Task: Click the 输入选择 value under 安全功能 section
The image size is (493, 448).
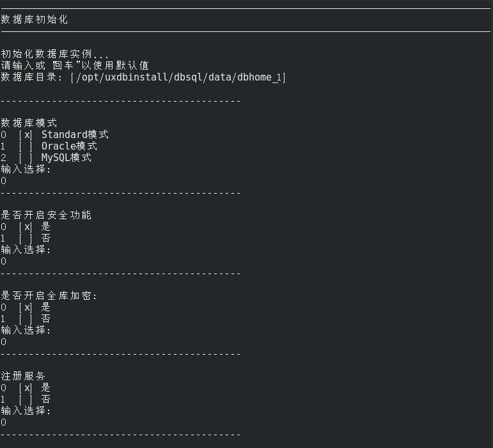Action: (4, 261)
